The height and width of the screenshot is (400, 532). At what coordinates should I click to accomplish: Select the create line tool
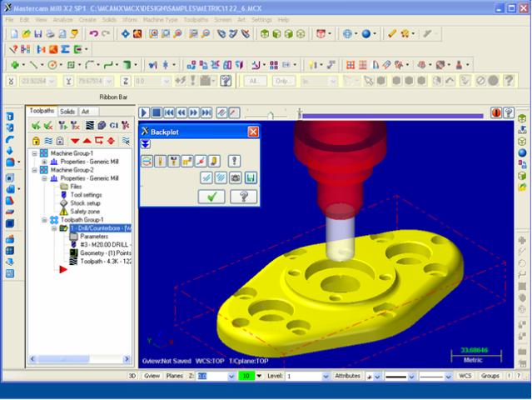click(33, 64)
